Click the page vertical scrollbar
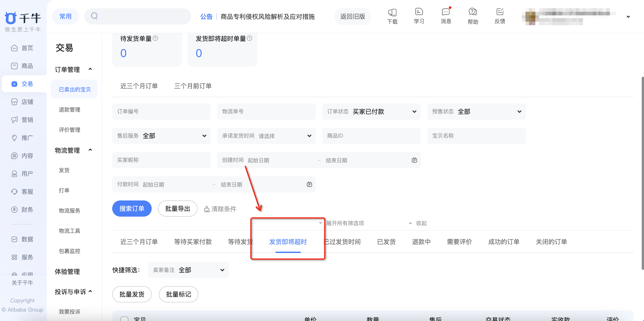The height and width of the screenshot is (321, 644). (642, 173)
